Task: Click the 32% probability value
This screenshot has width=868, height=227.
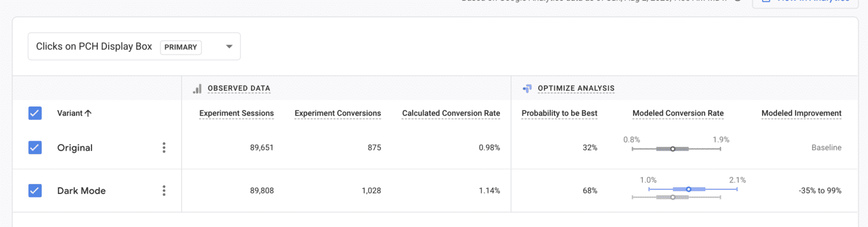Action: point(590,148)
